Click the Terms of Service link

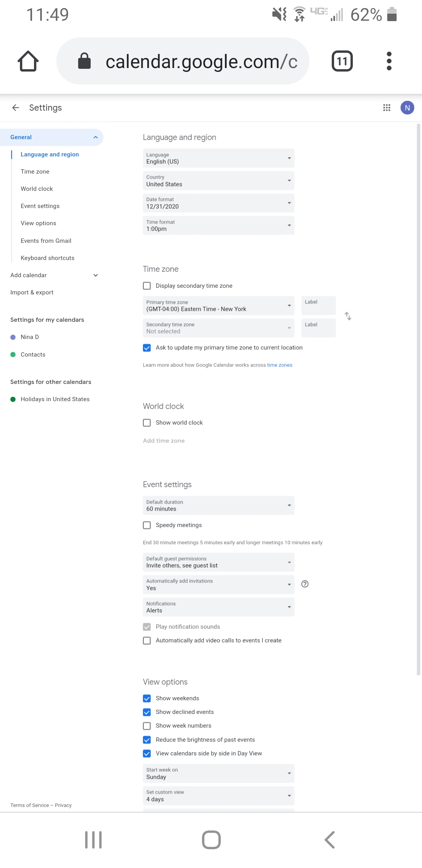[30, 805]
